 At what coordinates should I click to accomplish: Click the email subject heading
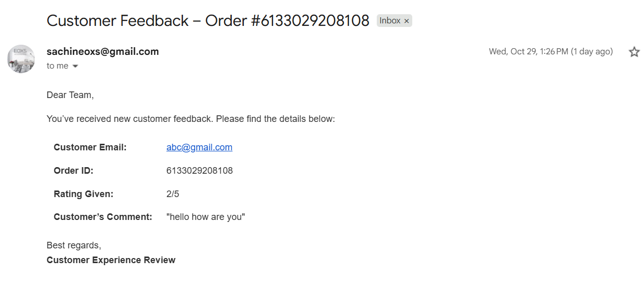click(x=208, y=21)
